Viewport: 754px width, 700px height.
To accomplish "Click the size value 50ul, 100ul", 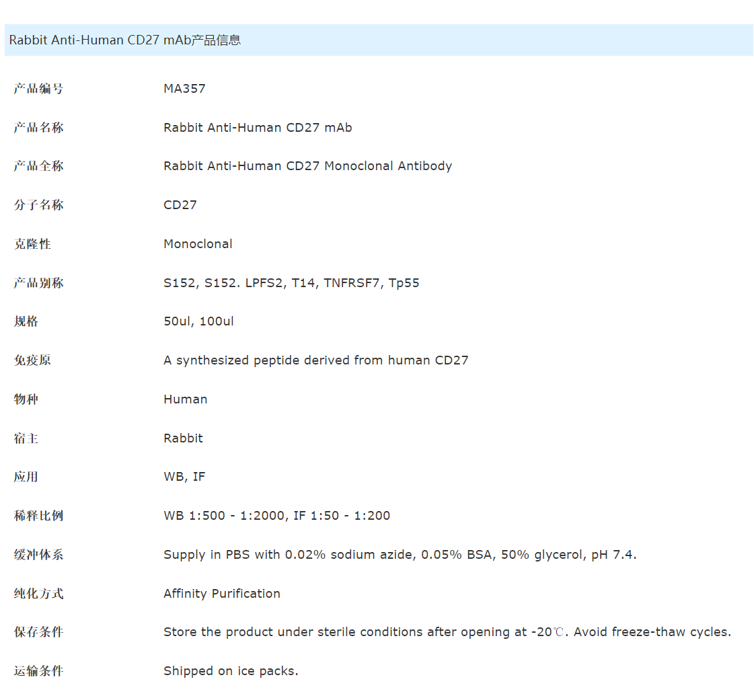I will (x=198, y=321).
